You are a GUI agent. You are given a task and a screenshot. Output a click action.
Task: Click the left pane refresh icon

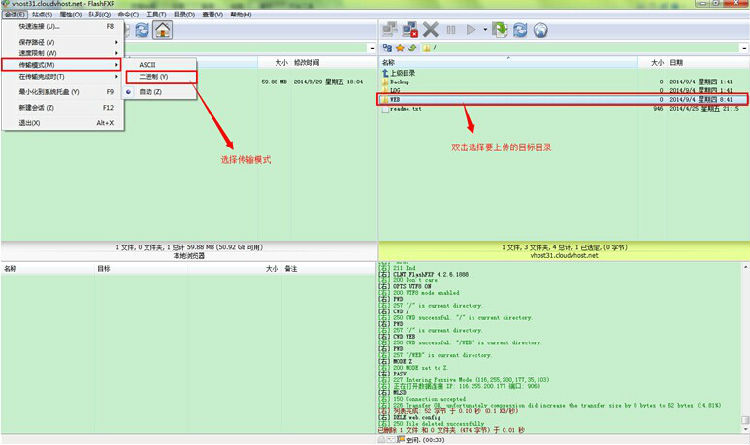coord(142,30)
